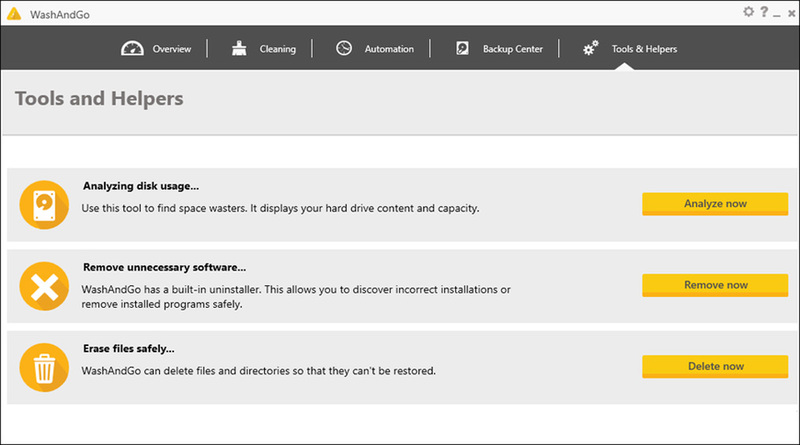Click the 'Analyzing disk usage...' heading
The image size is (800, 445).
click(141, 186)
